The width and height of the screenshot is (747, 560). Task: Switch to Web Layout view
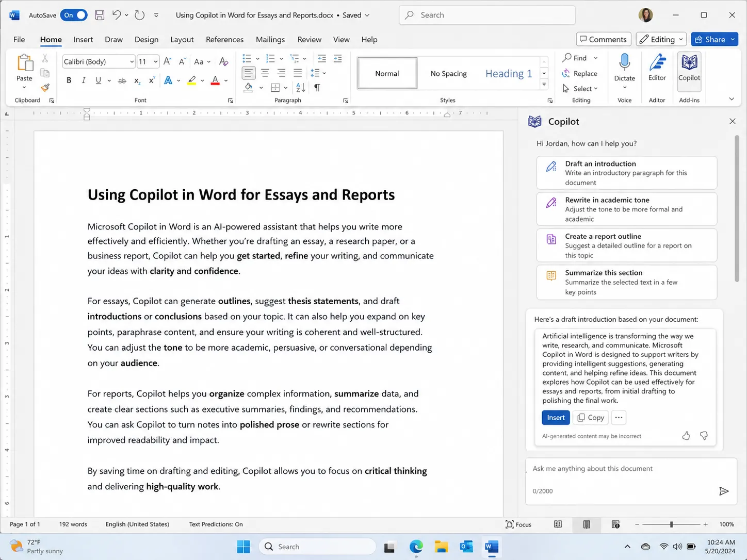pyautogui.click(x=615, y=524)
